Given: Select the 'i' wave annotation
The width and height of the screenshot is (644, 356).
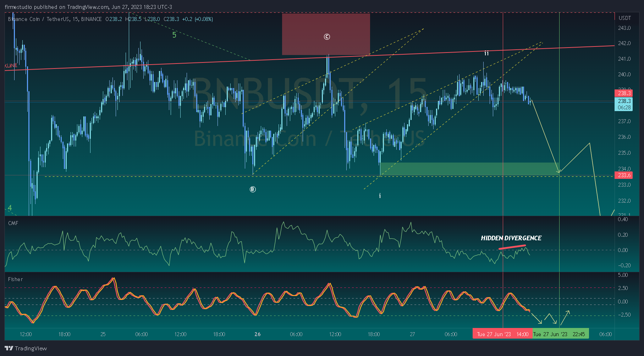Looking at the screenshot, I should [x=380, y=196].
